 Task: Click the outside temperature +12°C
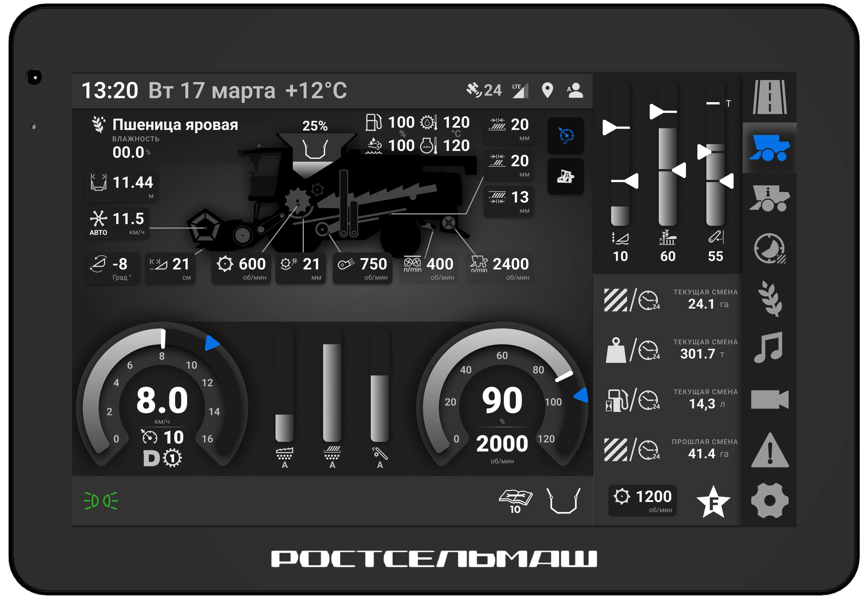pyautogui.click(x=316, y=90)
